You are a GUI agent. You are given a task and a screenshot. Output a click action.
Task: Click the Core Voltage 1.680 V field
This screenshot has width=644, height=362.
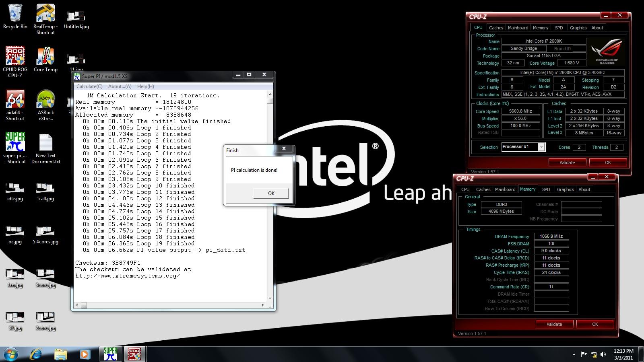[572, 63]
